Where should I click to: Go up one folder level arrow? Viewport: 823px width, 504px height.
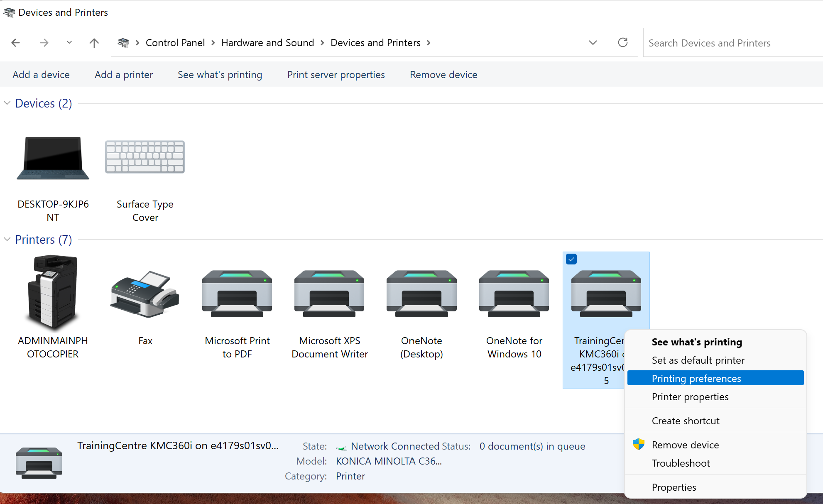coord(94,43)
